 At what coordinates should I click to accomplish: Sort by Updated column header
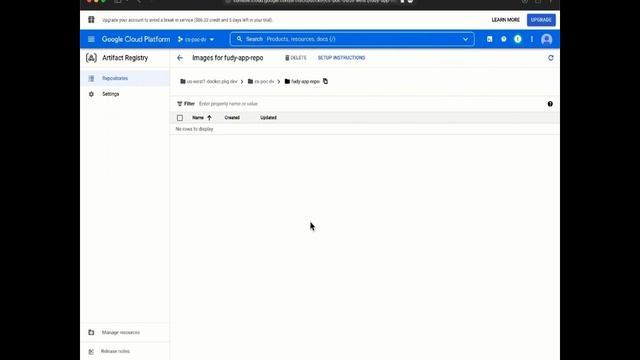[x=268, y=118]
